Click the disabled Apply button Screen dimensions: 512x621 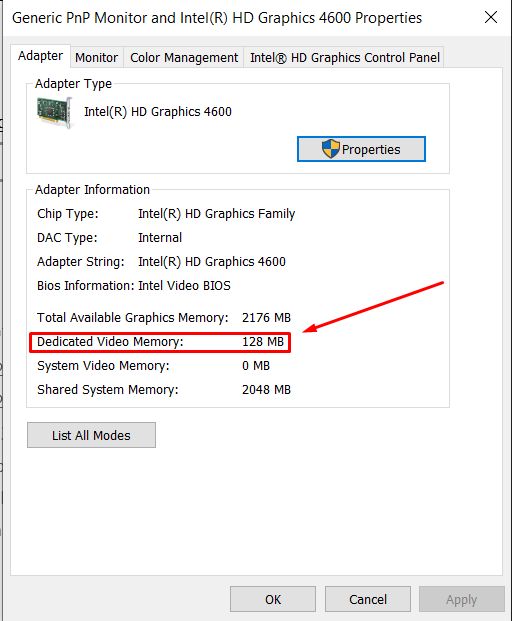[462, 599]
